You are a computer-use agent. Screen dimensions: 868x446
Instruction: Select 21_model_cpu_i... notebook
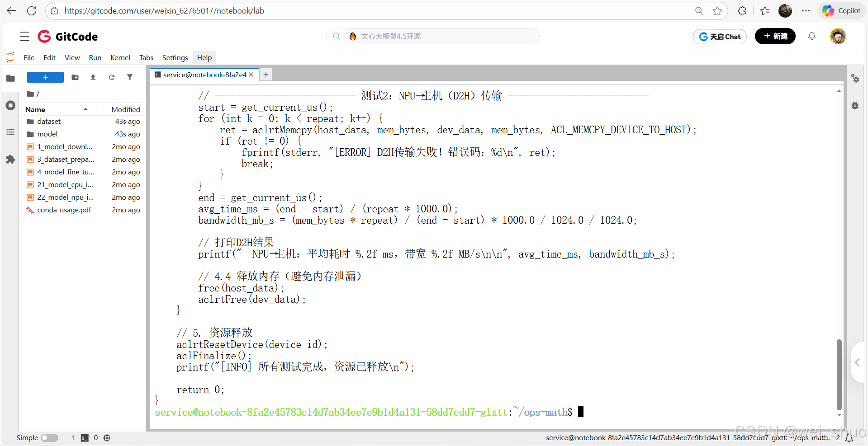click(83, 185)
